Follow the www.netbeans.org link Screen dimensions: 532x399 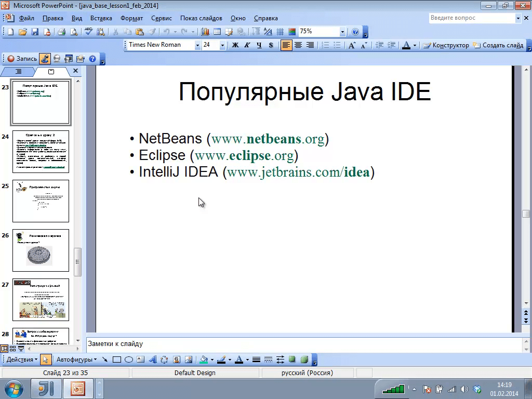tap(268, 139)
